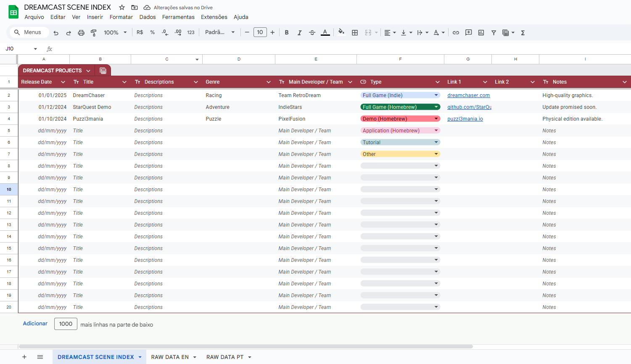Expand the text rotation dropdown
631x364 pixels.
tap(443, 32)
